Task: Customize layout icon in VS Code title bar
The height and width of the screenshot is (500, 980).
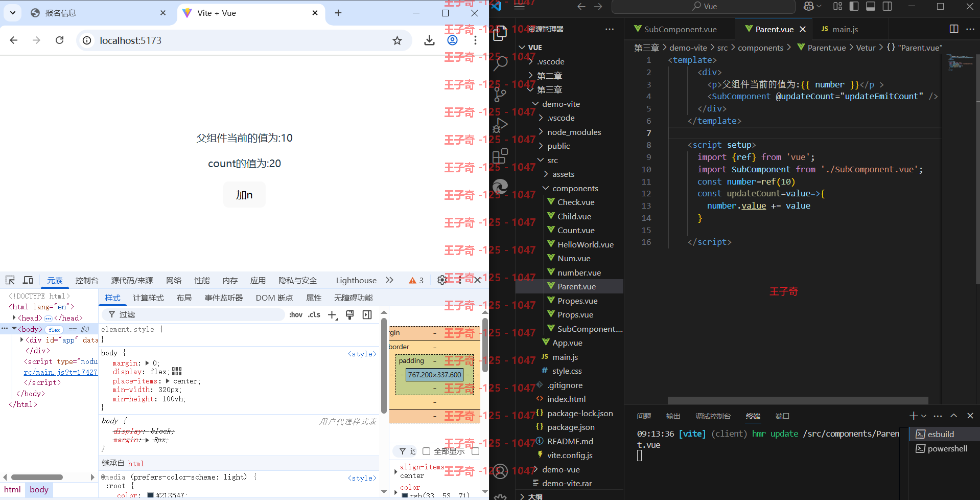Action: coord(837,6)
